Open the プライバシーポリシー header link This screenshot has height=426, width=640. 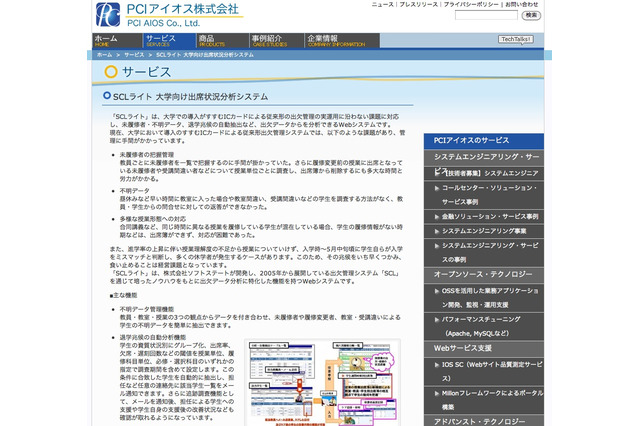pyautogui.click(x=471, y=4)
